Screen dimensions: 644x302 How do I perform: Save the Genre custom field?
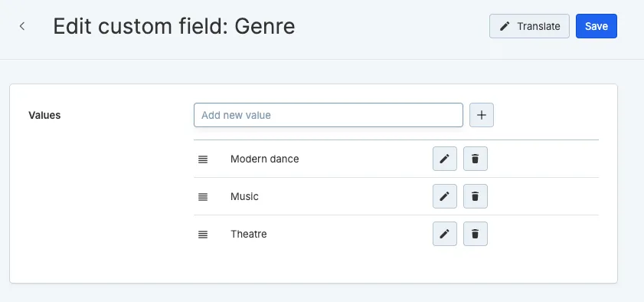click(x=596, y=26)
